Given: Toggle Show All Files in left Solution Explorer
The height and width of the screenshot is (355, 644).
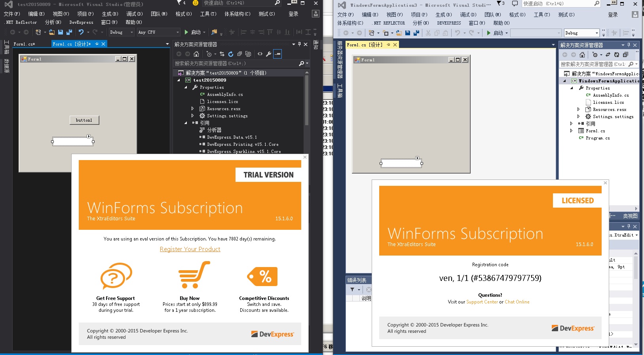Looking at the screenshot, I should coord(248,54).
